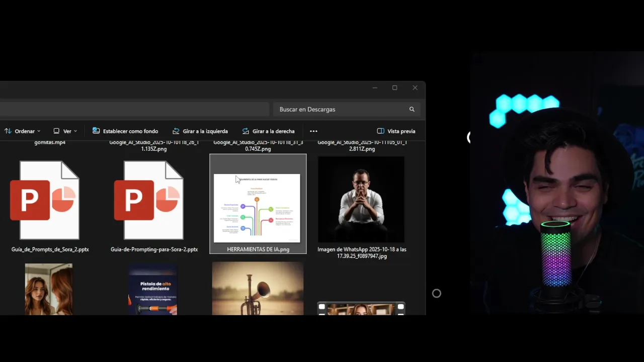Viewport: 644px width, 362px height.
Task: Rotate image with Girar a la izquierda
Action: coord(200,131)
